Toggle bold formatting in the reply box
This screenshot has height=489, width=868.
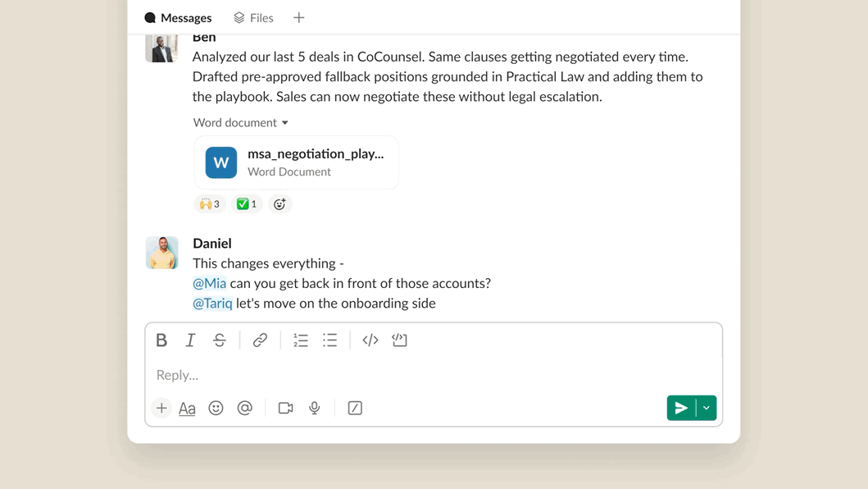coord(161,340)
